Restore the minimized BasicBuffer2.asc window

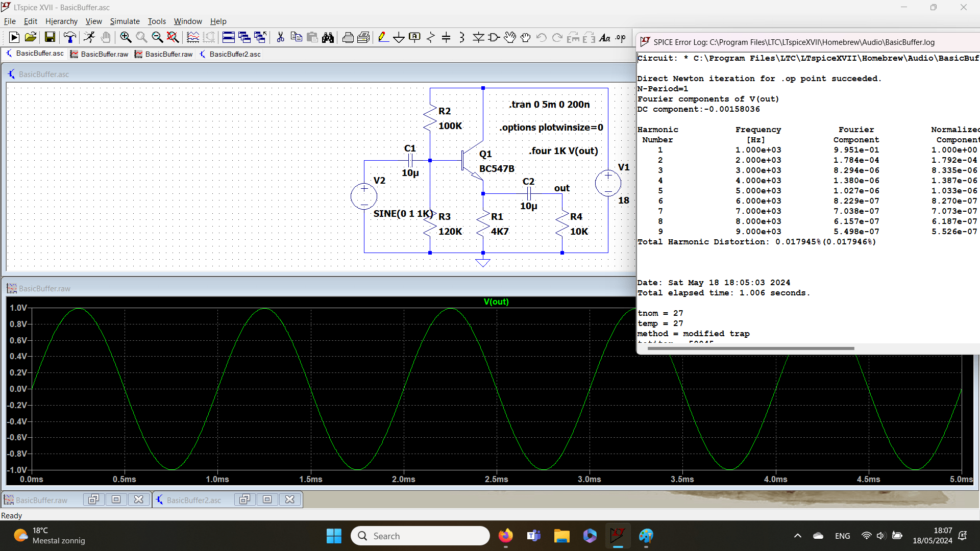pos(244,499)
